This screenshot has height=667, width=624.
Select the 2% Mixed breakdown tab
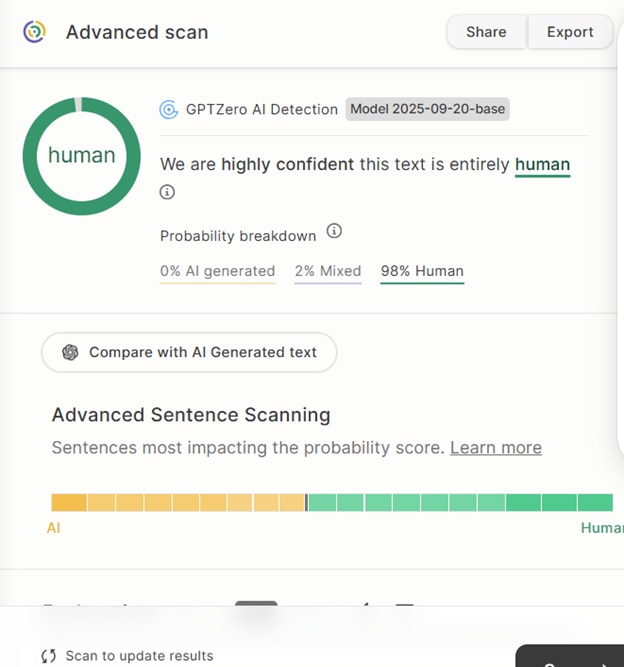coord(328,271)
